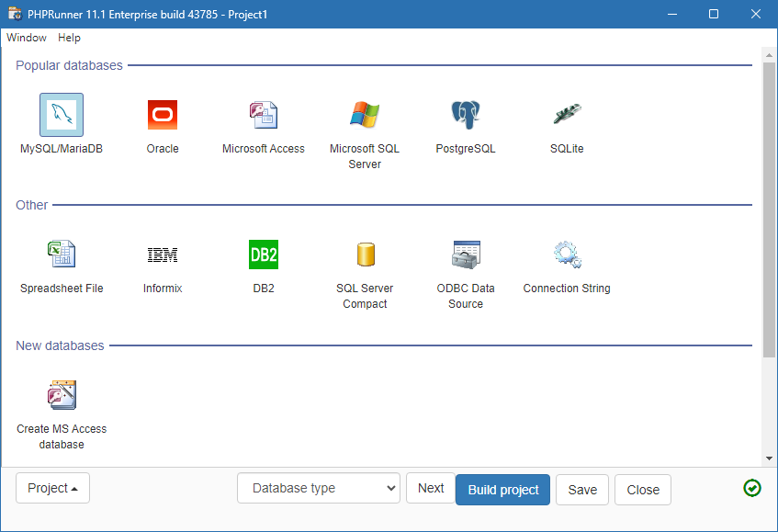
Task: Select the Connection String gears icon
Action: click(x=567, y=255)
